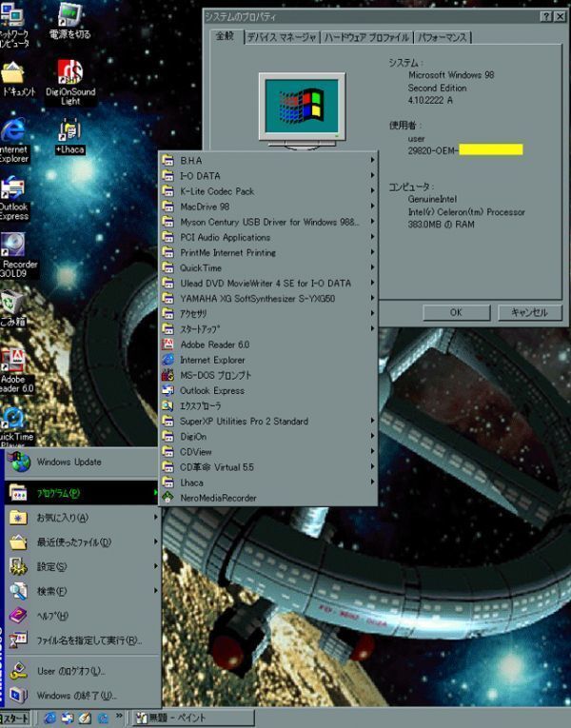Open プログラム(P) programs submenu
The width and height of the screenshot is (571, 728).
coord(82,493)
